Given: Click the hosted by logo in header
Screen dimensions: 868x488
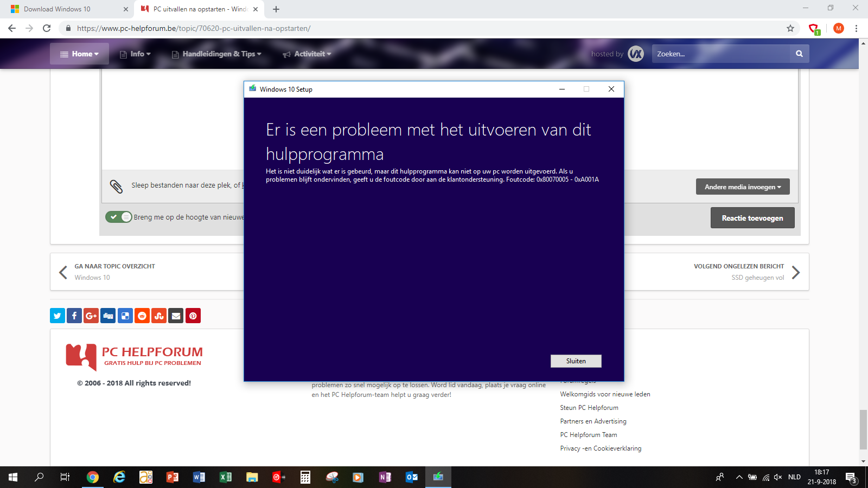Looking at the screenshot, I should click(x=636, y=54).
